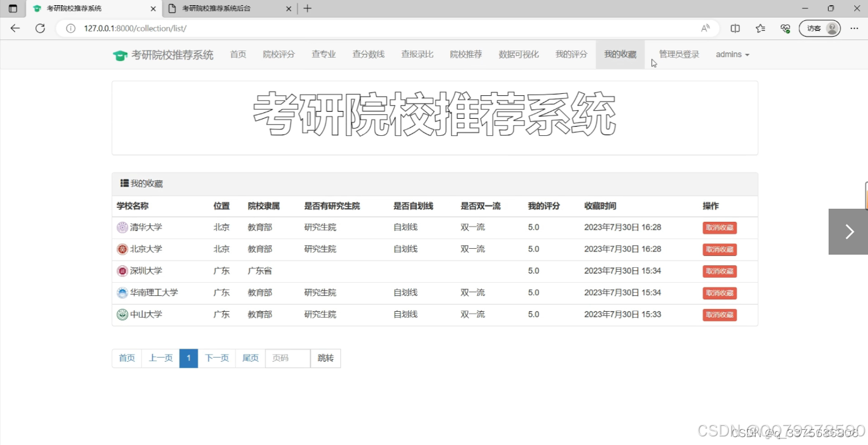Click 2023年7月30日 15:33 timestamp cell

[x=622, y=314]
